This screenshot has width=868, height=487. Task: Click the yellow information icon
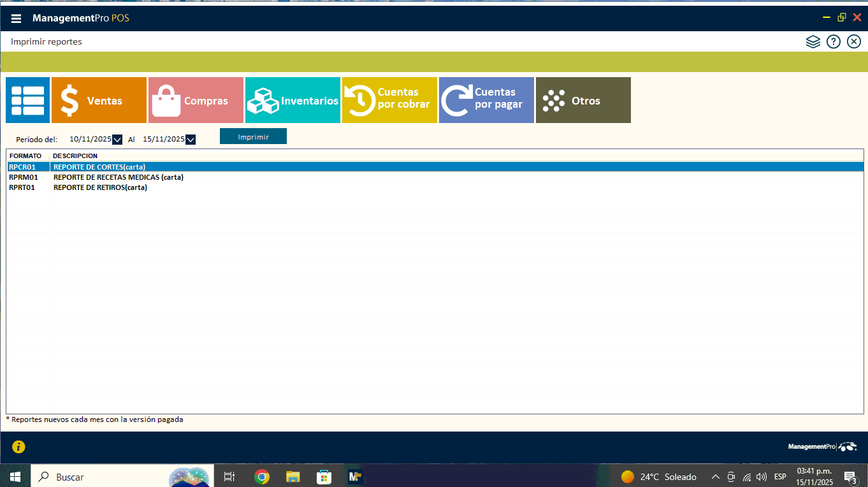18,447
